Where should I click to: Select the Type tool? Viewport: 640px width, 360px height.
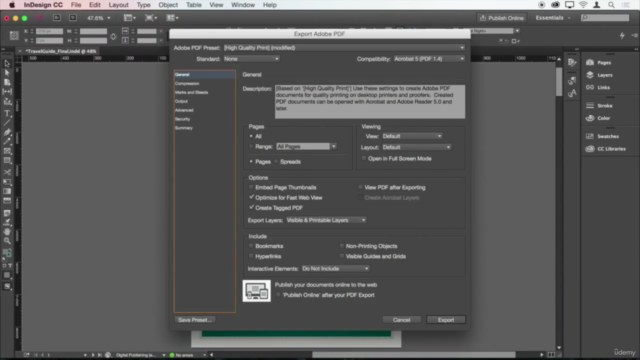tap(7, 113)
